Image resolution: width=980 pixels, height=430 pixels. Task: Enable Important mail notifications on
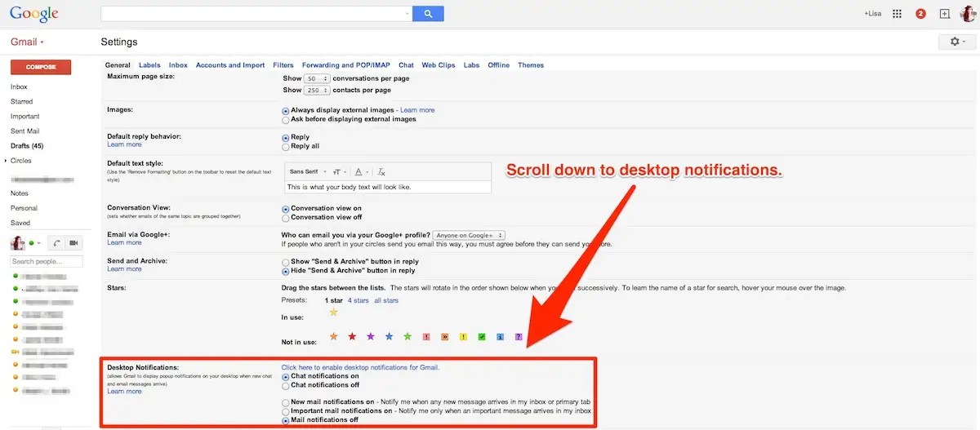pos(285,411)
